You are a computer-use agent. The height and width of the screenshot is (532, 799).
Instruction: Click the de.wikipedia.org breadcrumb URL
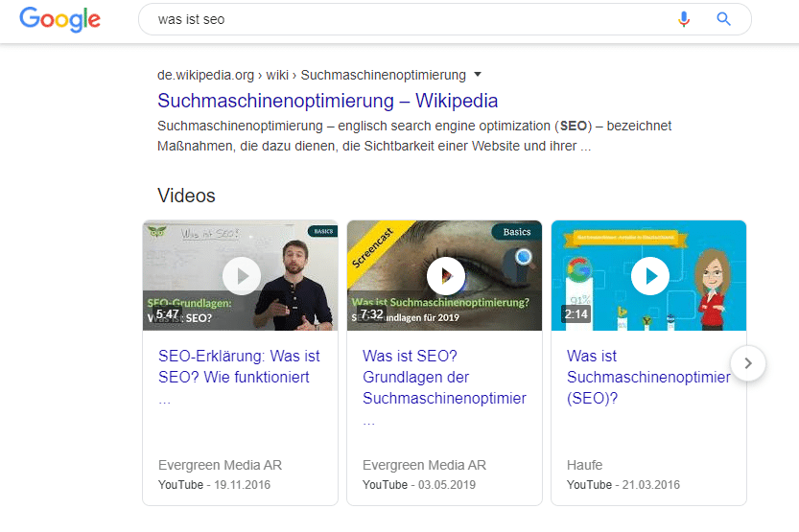click(x=312, y=75)
